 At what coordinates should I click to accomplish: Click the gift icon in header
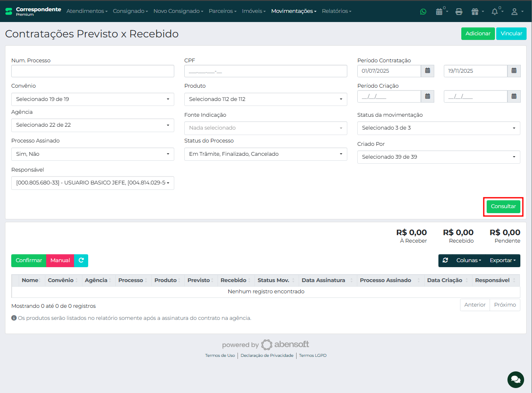[x=475, y=12]
